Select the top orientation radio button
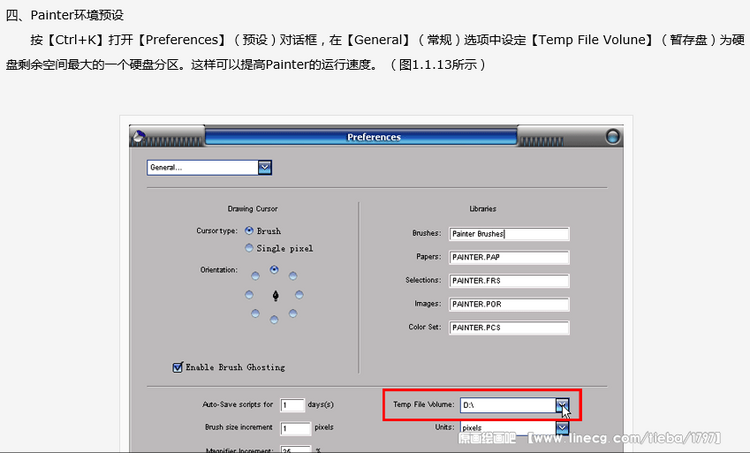The image size is (750, 453). pos(274,270)
